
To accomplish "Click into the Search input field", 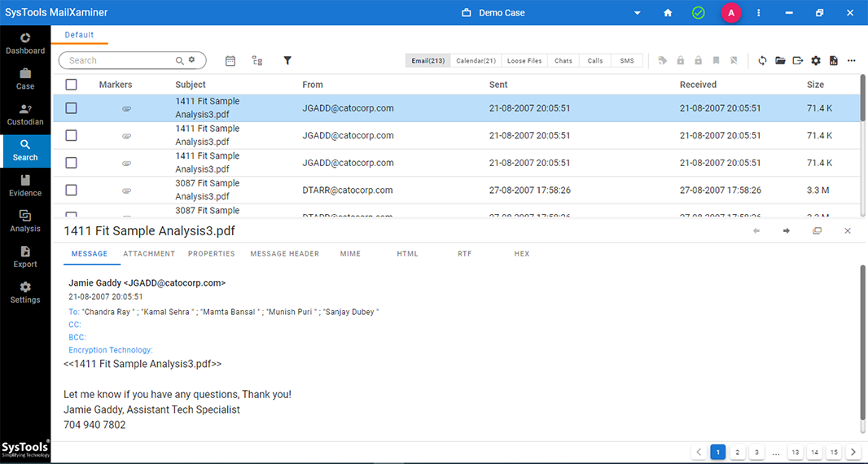I will coord(119,60).
